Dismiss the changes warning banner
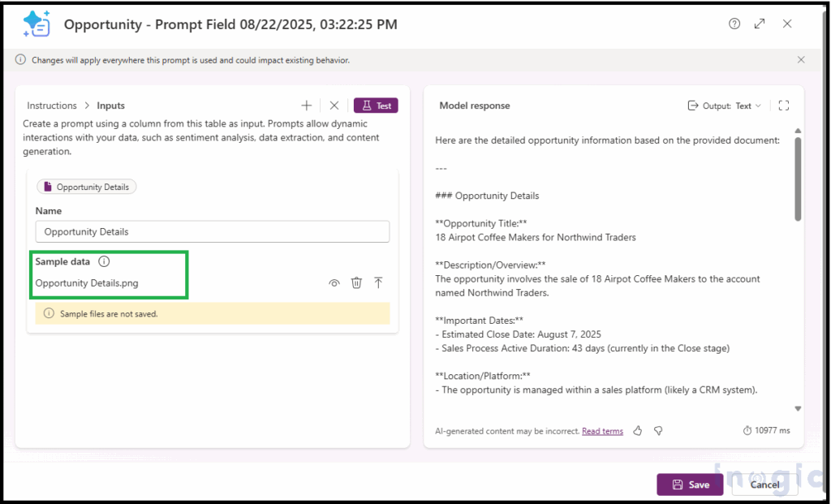831x504 pixels. (x=801, y=59)
